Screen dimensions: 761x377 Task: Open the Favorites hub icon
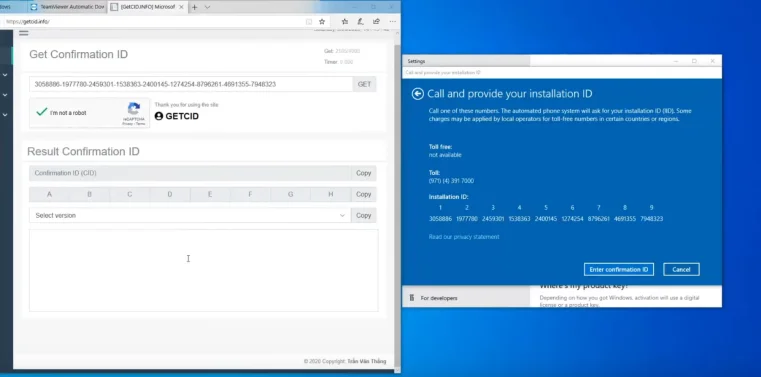[345, 22]
